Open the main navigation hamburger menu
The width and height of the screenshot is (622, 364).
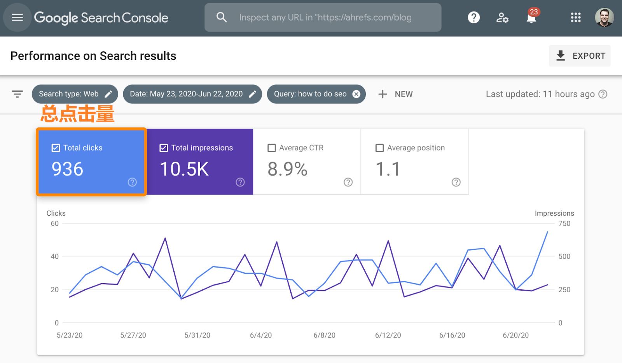17,17
